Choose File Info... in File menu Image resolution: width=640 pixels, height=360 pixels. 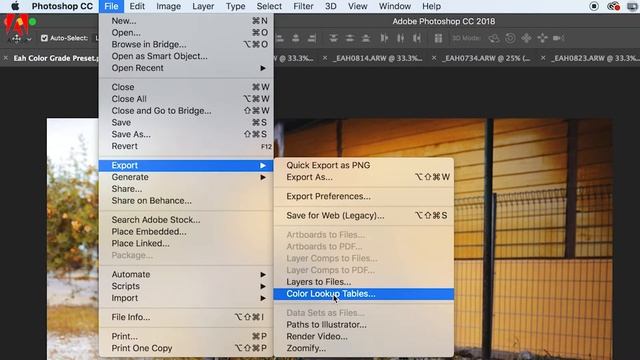pyautogui.click(x=186, y=317)
